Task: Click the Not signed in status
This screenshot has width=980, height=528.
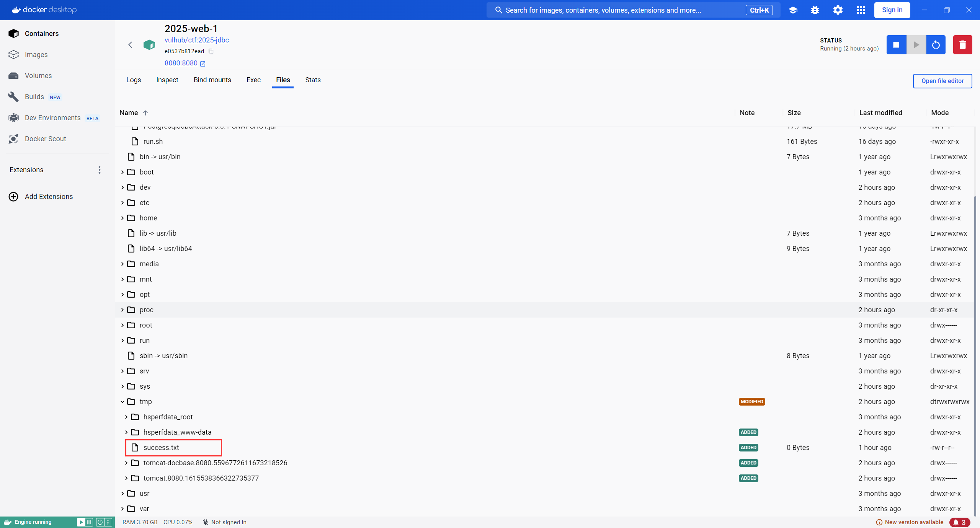Action: coord(224,522)
